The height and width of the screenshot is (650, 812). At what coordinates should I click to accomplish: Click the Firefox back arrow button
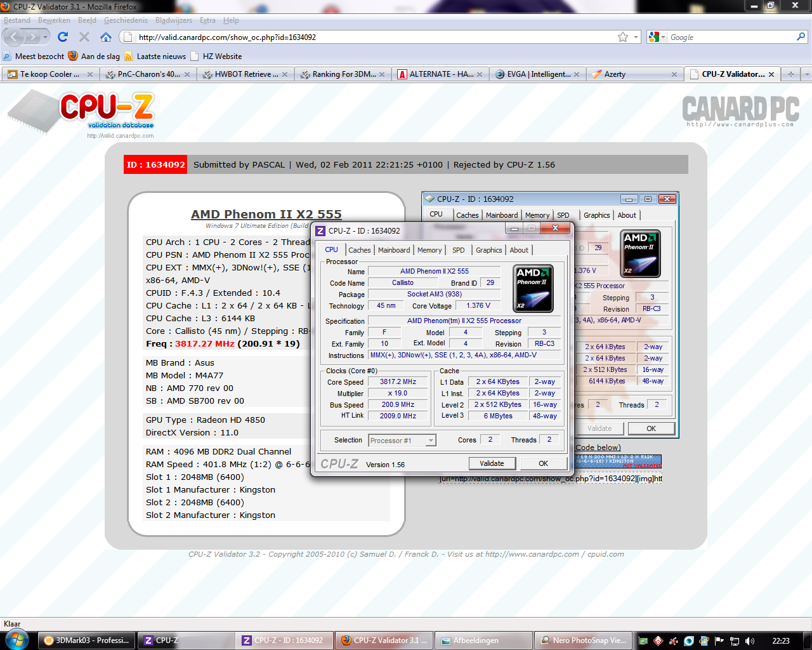tap(14, 37)
